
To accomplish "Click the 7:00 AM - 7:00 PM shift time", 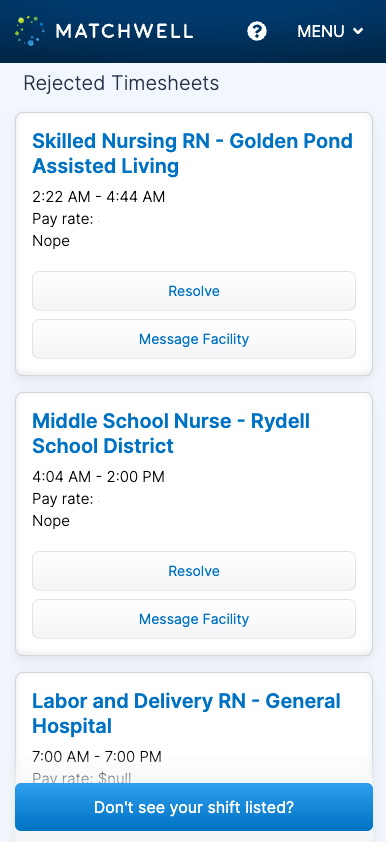I will coord(97,757).
